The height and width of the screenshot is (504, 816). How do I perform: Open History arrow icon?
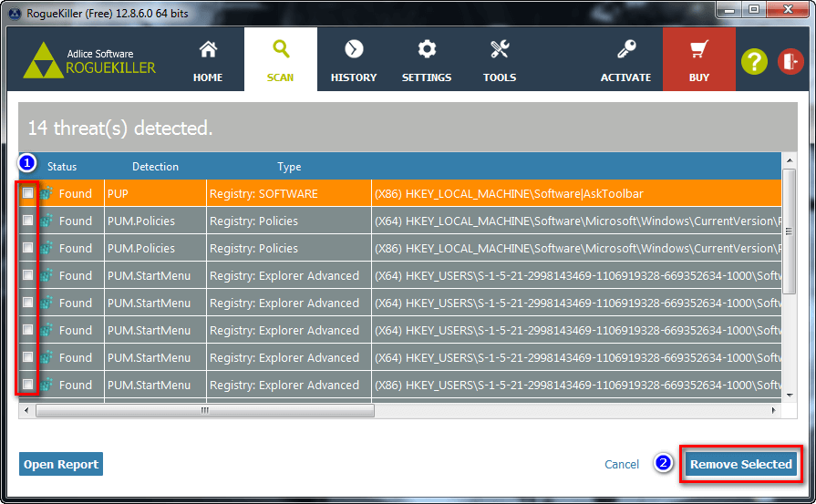(x=354, y=50)
